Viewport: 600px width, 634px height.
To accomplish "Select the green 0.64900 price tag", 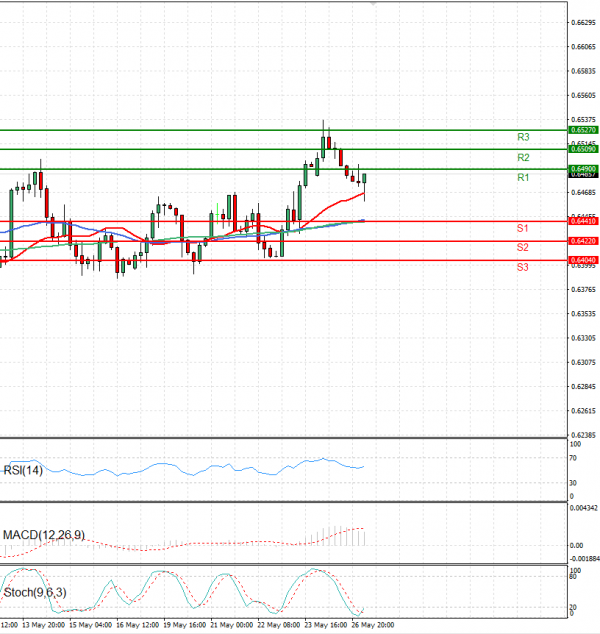I will coord(583,168).
